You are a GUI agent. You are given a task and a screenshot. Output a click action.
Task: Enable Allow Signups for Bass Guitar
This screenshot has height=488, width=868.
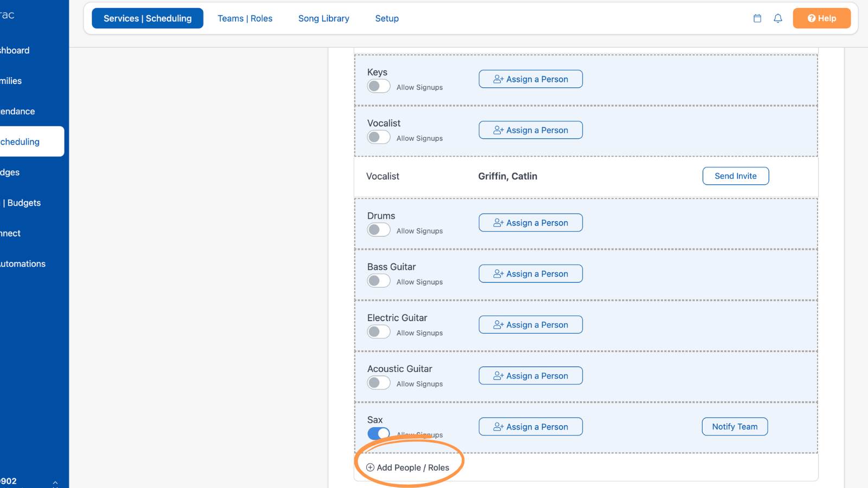point(379,281)
